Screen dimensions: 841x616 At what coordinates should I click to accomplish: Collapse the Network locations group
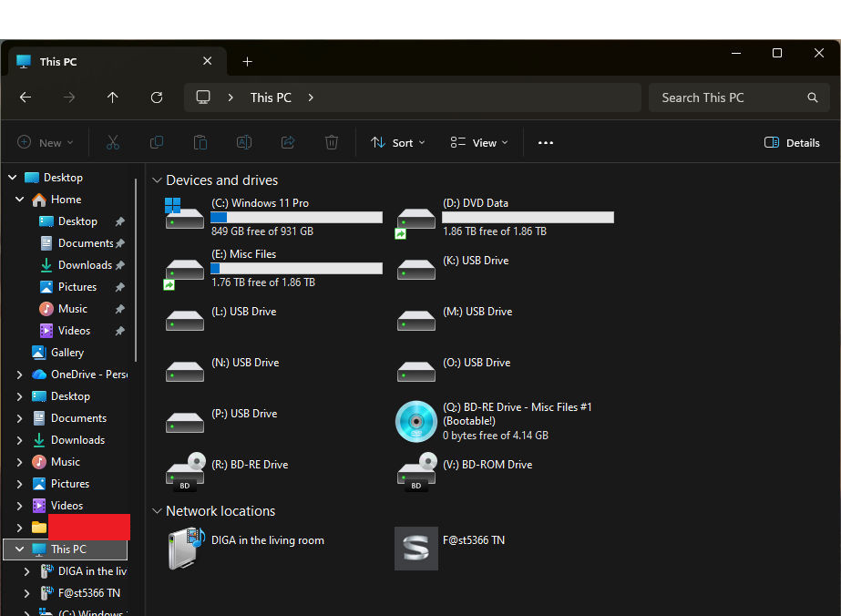tap(157, 511)
